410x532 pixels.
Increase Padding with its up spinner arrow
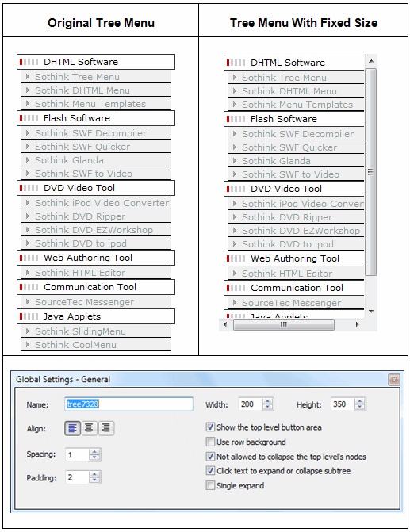[x=94, y=474]
